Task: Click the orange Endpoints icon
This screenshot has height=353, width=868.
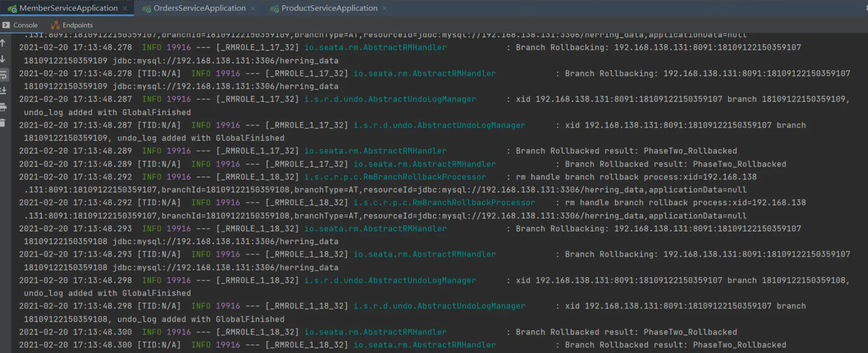Action: coord(55,25)
